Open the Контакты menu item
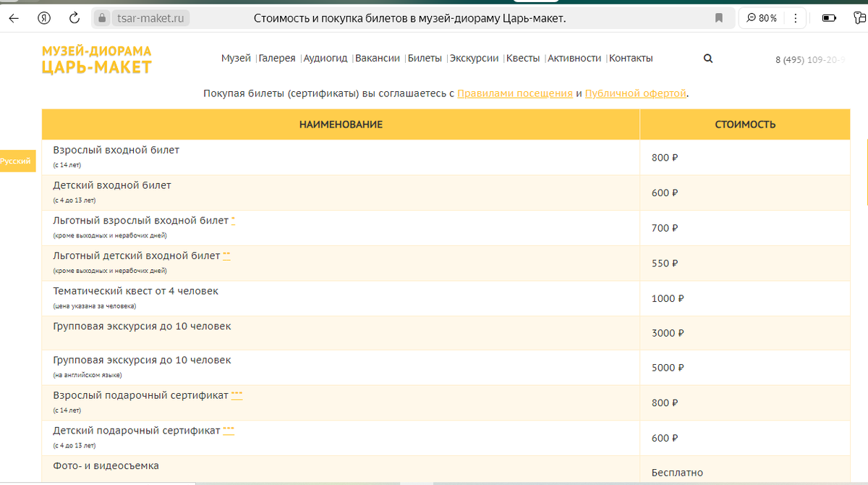This screenshot has height=485, width=868. [631, 59]
